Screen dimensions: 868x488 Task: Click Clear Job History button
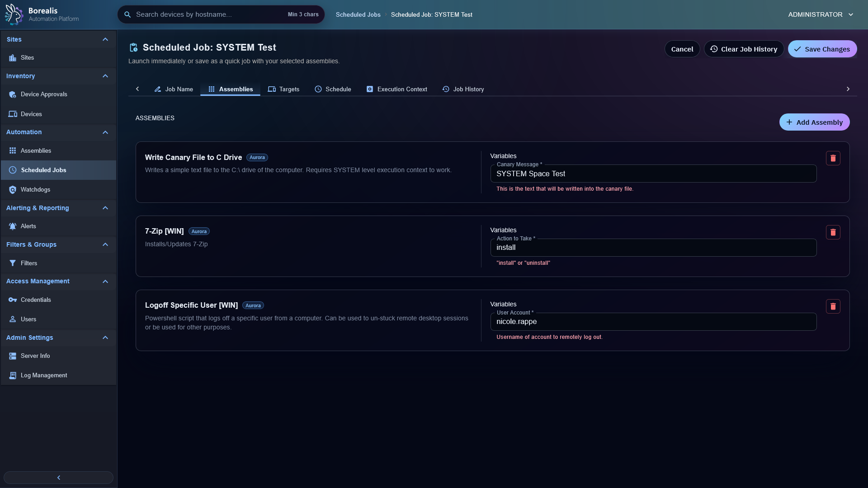(x=744, y=49)
